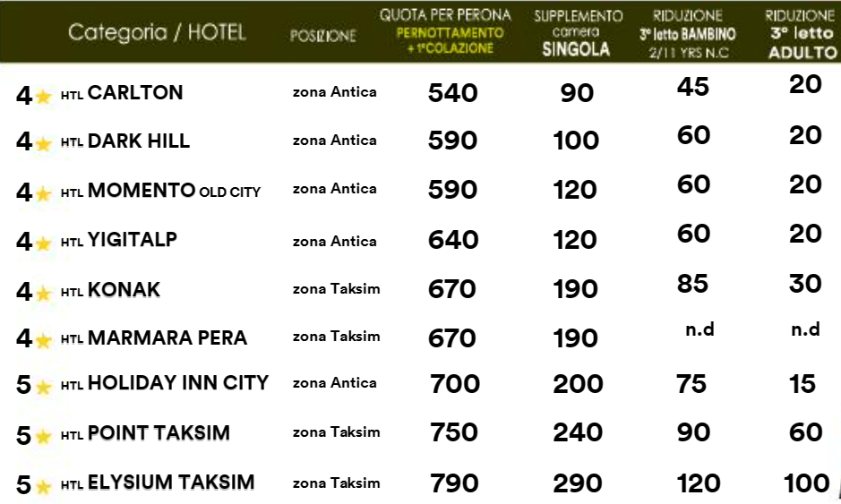Click the star beside HOLIDAY INN CITY
Viewport: 841px width, 504px height.
coord(43,387)
